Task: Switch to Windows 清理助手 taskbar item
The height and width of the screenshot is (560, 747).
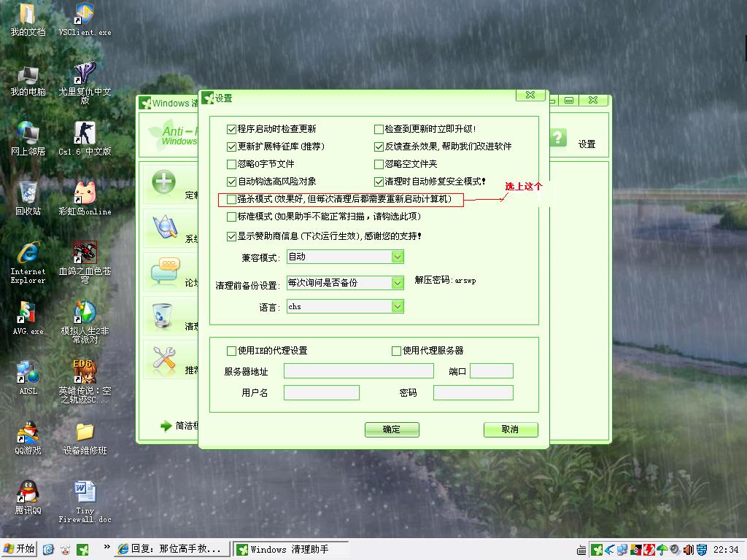Action: click(290, 549)
